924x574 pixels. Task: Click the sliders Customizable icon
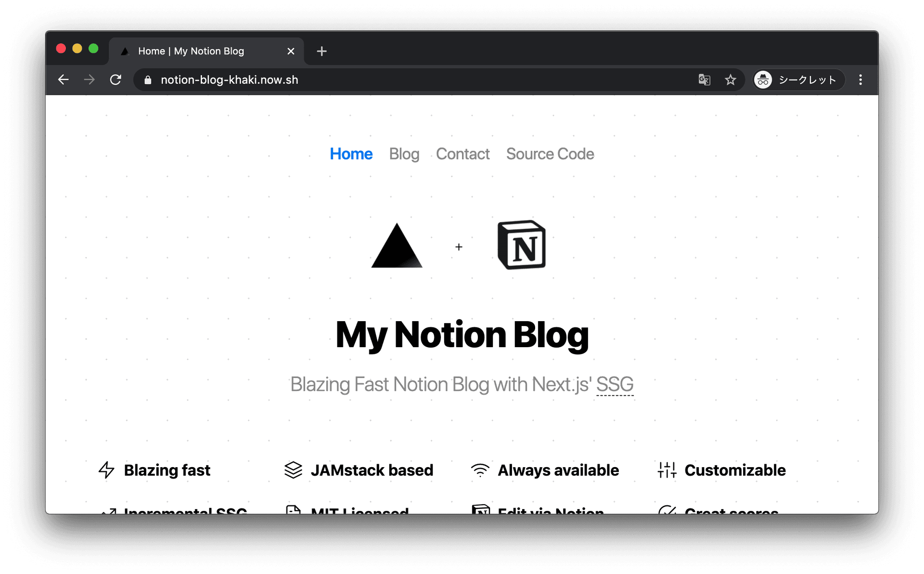[x=667, y=470]
